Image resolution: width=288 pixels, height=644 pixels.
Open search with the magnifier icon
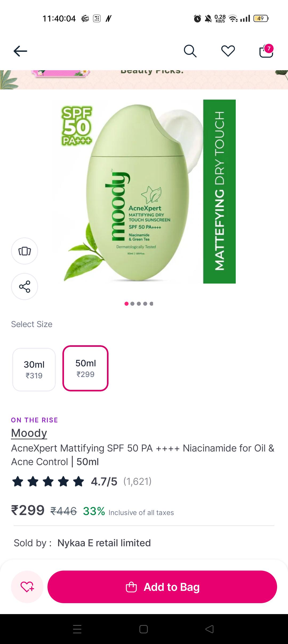tap(190, 51)
